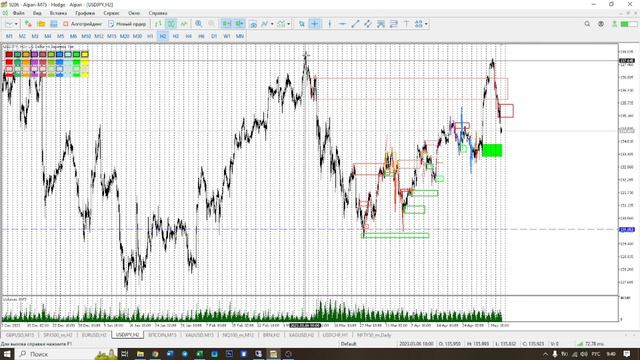Screen dimensions: 640x360
Task: Open the MQL5 community account icon
Action: coord(601,24)
